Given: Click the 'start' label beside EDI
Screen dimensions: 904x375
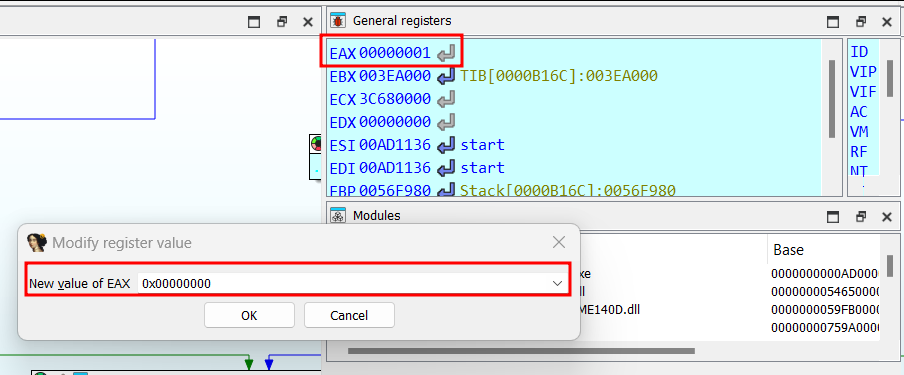Looking at the screenshot, I should pos(482,168).
